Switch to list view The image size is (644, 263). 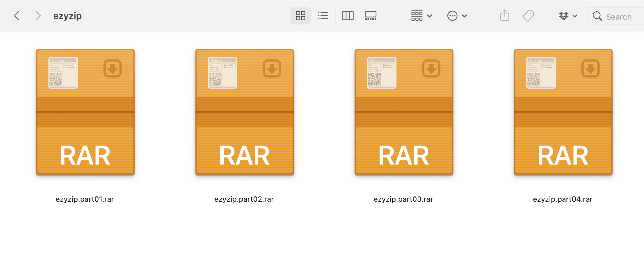[323, 16]
